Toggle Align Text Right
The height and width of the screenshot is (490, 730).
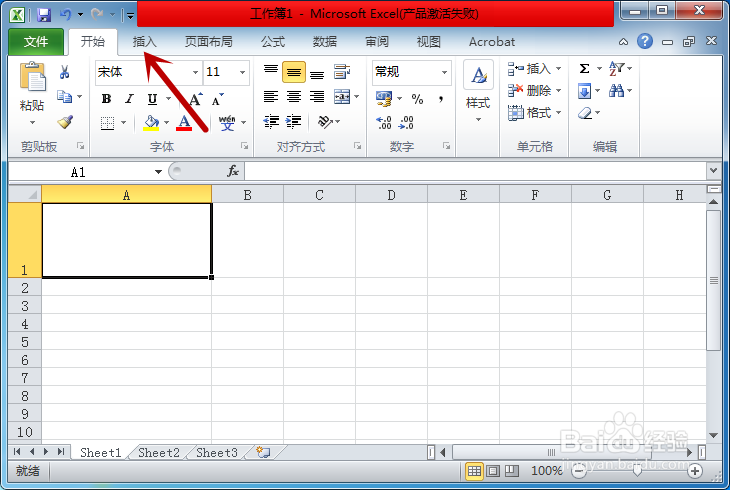tap(317, 97)
